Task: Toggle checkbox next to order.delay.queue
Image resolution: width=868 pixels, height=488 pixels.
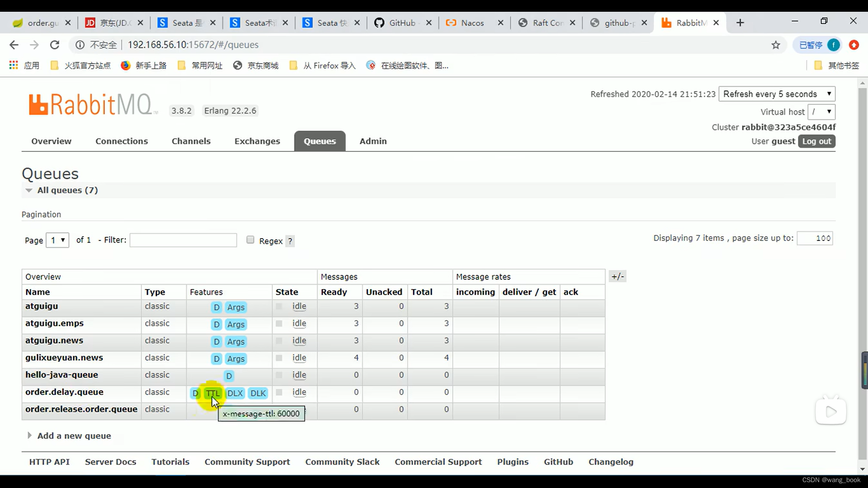Action: (x=278, y=391)
